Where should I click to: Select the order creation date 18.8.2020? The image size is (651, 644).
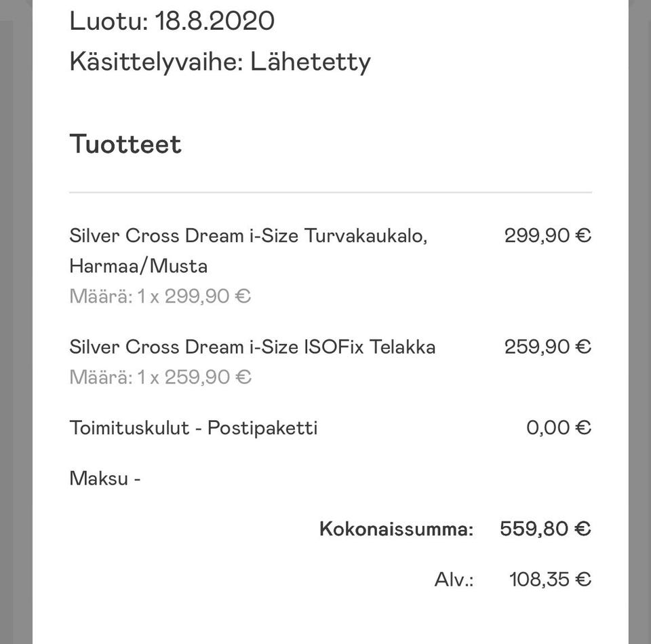pos(214,21)
